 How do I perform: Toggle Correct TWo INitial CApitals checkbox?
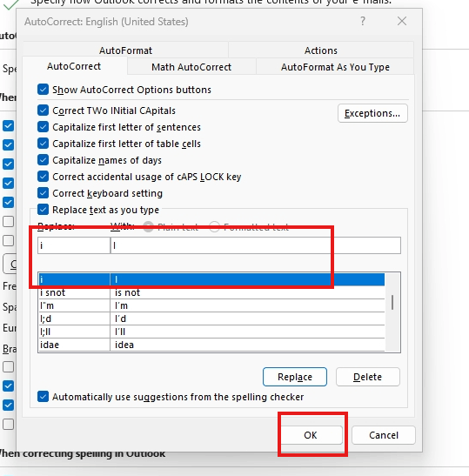[43, 111]
